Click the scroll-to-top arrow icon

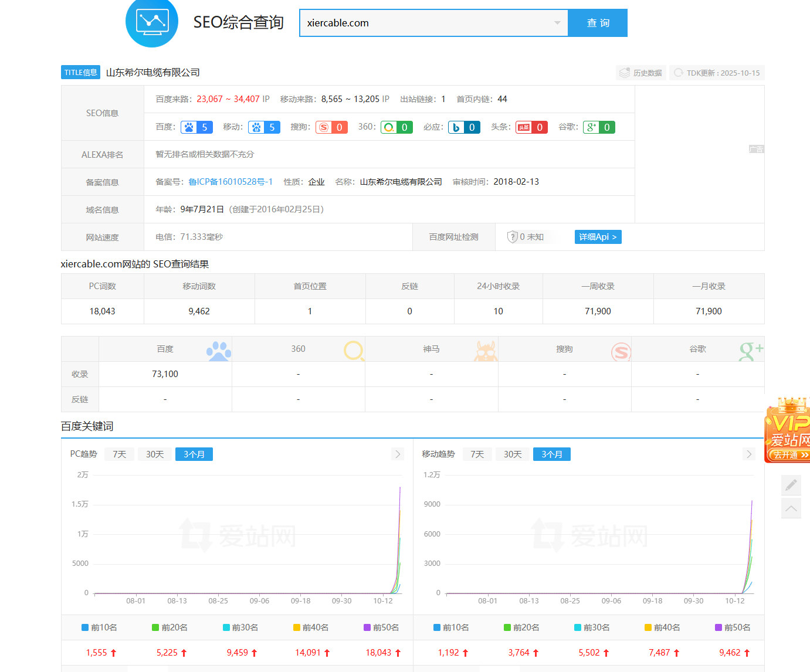click(x=791, y=508)
